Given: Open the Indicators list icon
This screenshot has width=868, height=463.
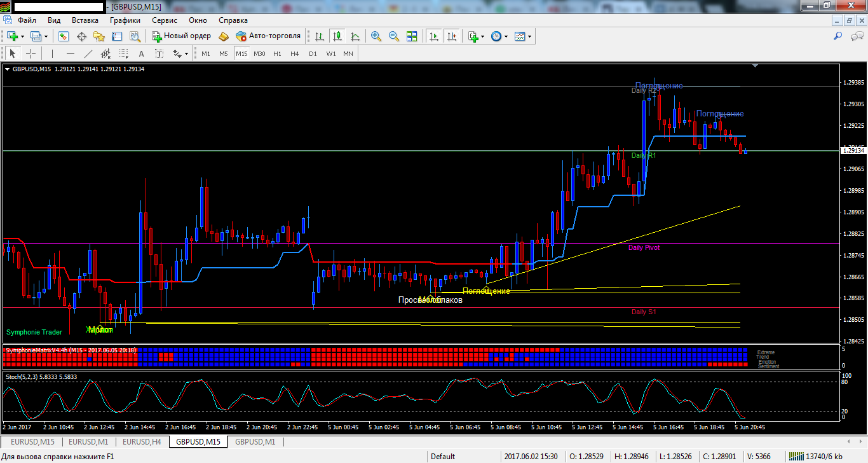Looking at the screenshot, I should 473,36.
